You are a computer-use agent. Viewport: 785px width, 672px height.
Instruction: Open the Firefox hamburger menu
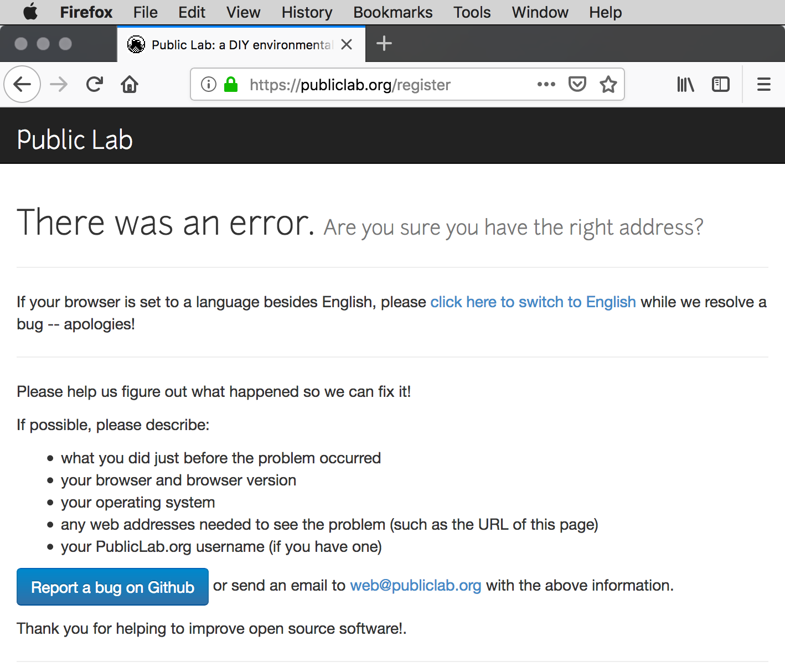coord(764,84)
